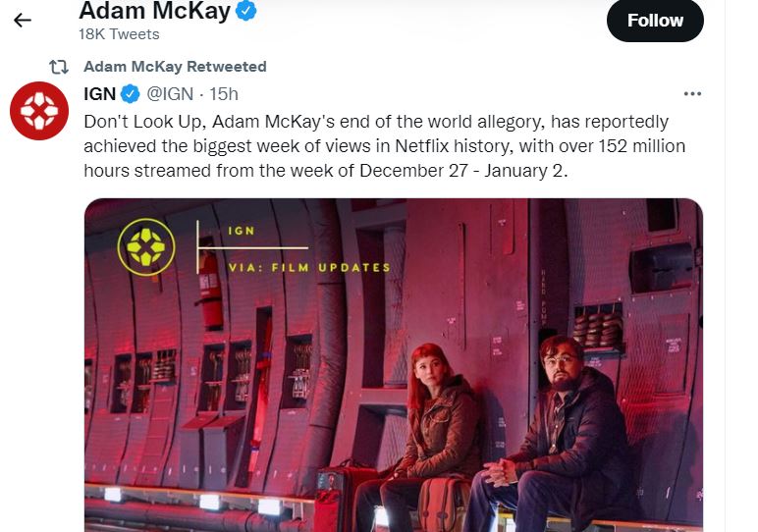The image size is (758, 532).
Task: Open the tweet via 15h timestamp
Action: [x=223, y=94]
